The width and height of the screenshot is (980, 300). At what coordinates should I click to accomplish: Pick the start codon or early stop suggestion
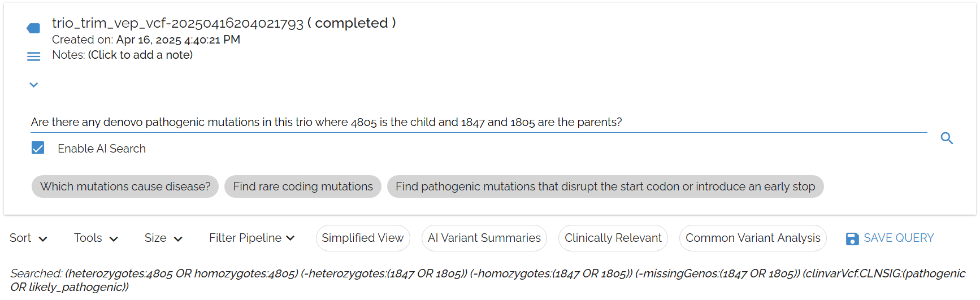(605, 186)
